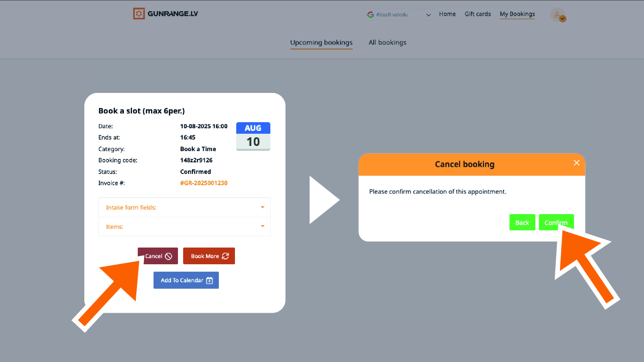Click the refresh icon on Book More
644x362 pixels.
225,256
